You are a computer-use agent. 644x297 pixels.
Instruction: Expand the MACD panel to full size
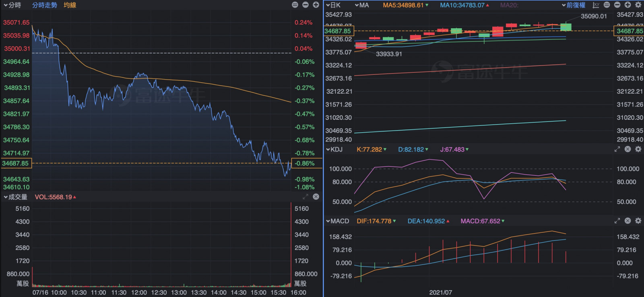pos(617,221)
